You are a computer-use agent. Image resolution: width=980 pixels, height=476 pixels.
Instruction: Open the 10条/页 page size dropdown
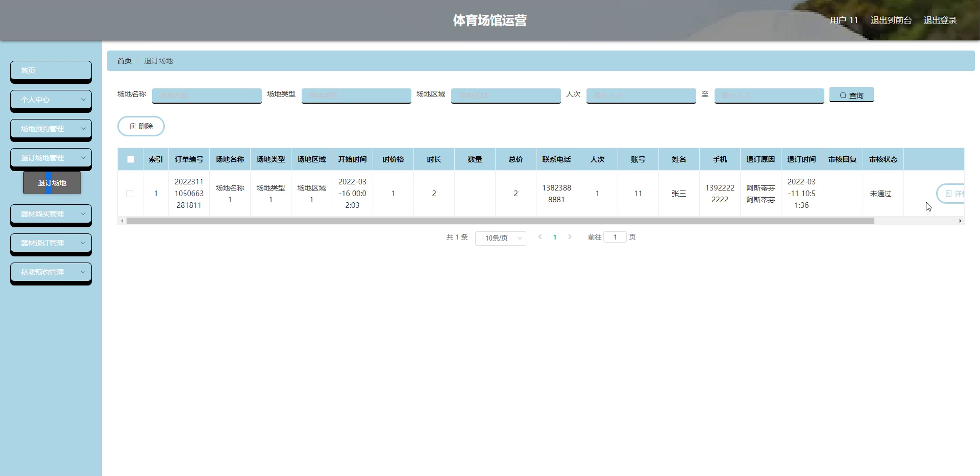click(x=501, y=238)
